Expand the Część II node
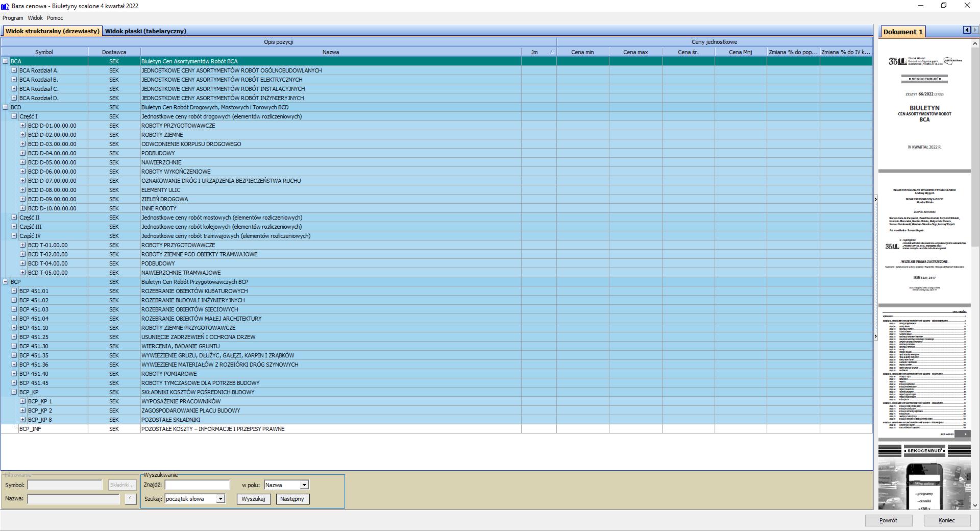 pyautogui.click(x=14, y=218)
